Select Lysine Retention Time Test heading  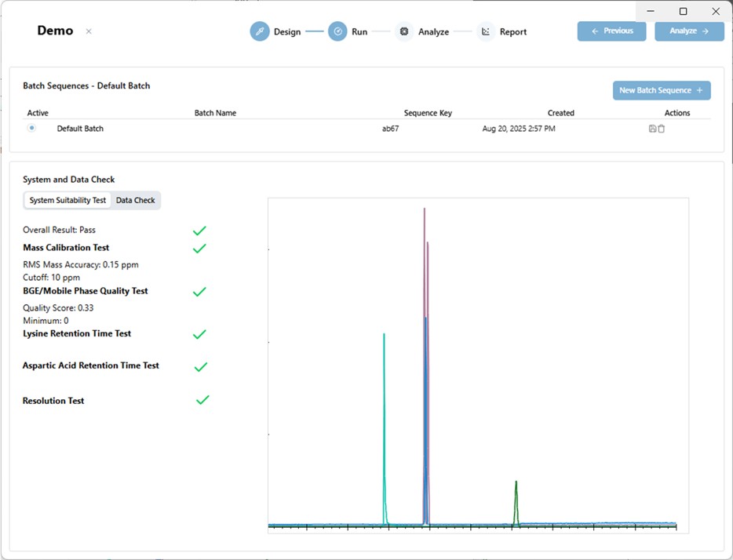click(77, 333)
